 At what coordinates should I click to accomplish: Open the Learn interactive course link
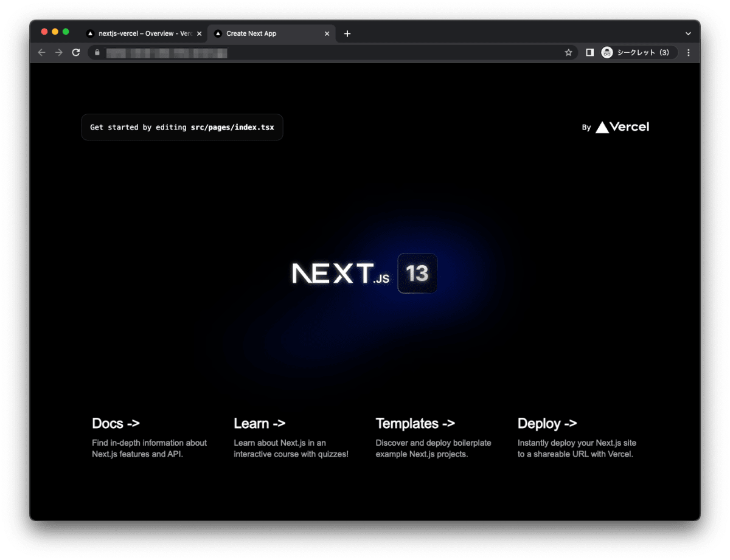260,423
